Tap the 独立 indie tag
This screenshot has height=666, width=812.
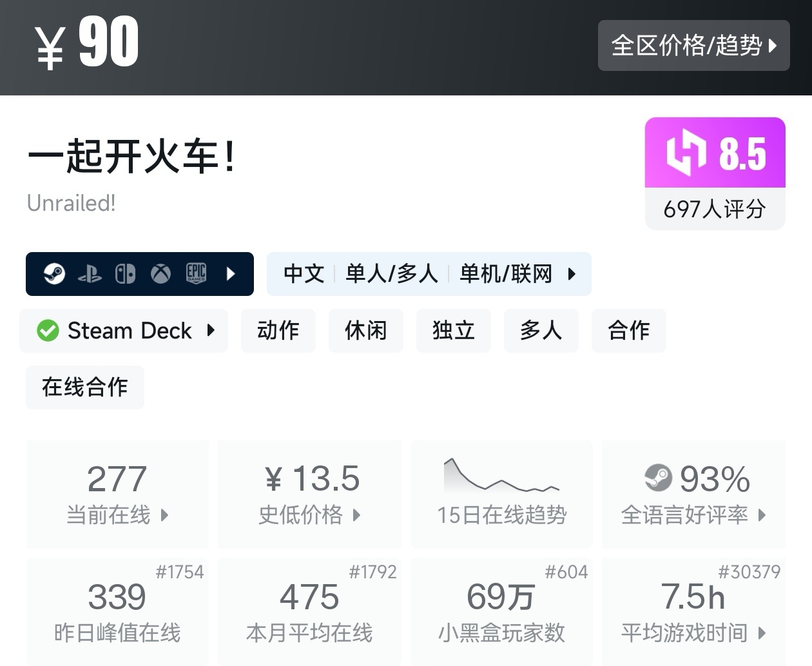pyautogui.click(x=454, y=331)
